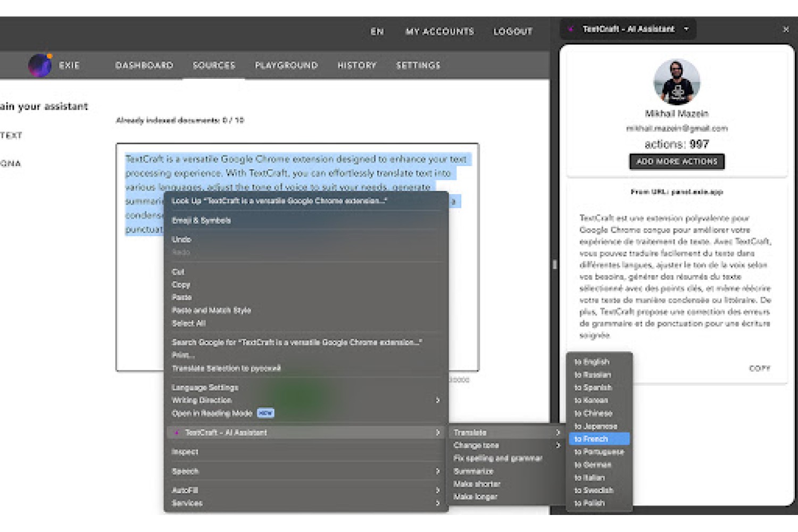Expand the Speech submenu arrow

point(438,471)
